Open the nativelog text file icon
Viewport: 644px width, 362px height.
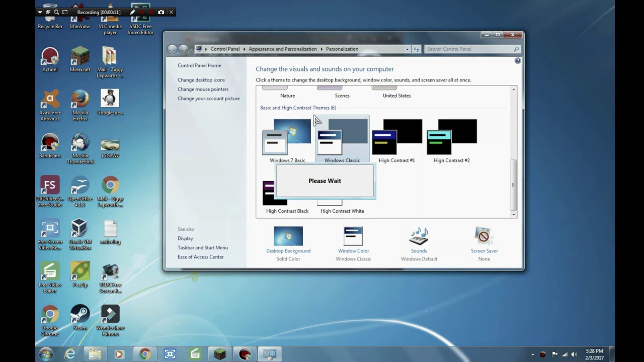point(110,232)
